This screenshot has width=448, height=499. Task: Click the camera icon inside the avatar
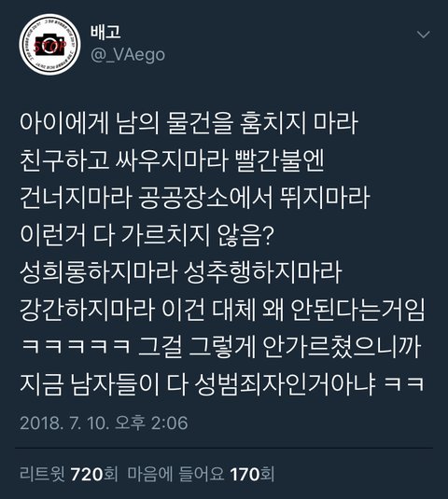(x=50, y=45)
